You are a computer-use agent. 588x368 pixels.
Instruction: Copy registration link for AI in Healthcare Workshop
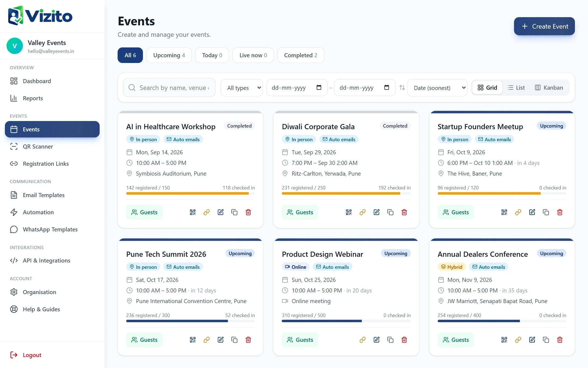pyautogui.click(x=207, y=212)
